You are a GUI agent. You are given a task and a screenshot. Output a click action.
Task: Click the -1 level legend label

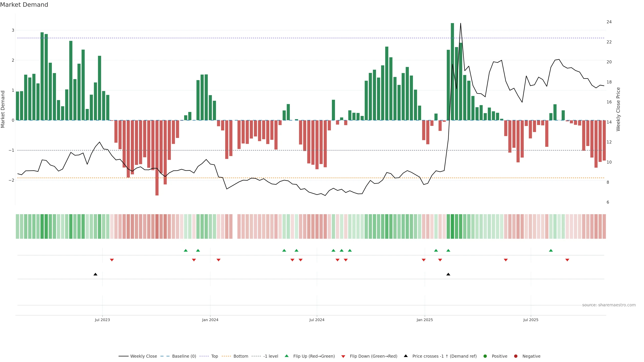(271, 356)
